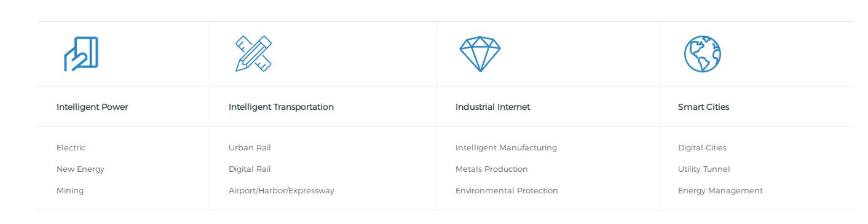Click the diamond Industrial Internet icon
This screenshot has width=868, height=224.
480,54
